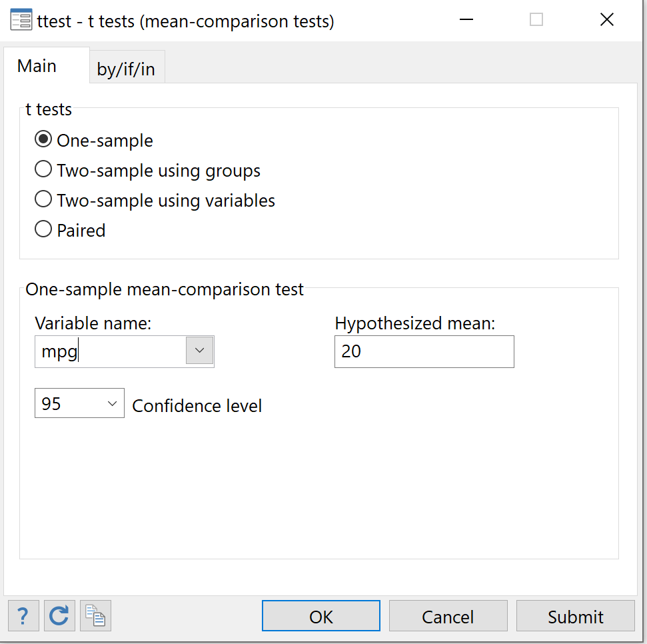
Task: Switch to the by/if/in tab
Action: coord(126,69)
